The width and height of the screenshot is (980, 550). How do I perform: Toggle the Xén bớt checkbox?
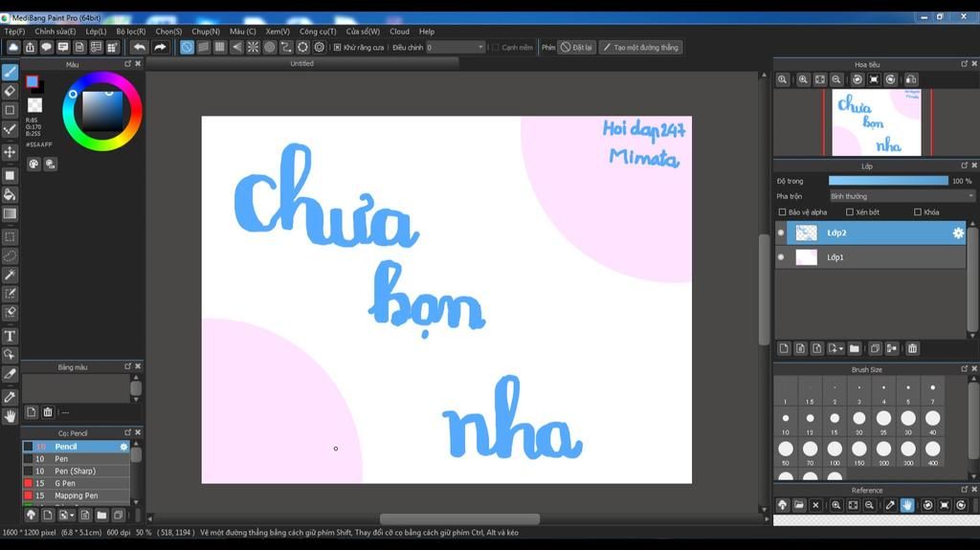coord(850,212)
